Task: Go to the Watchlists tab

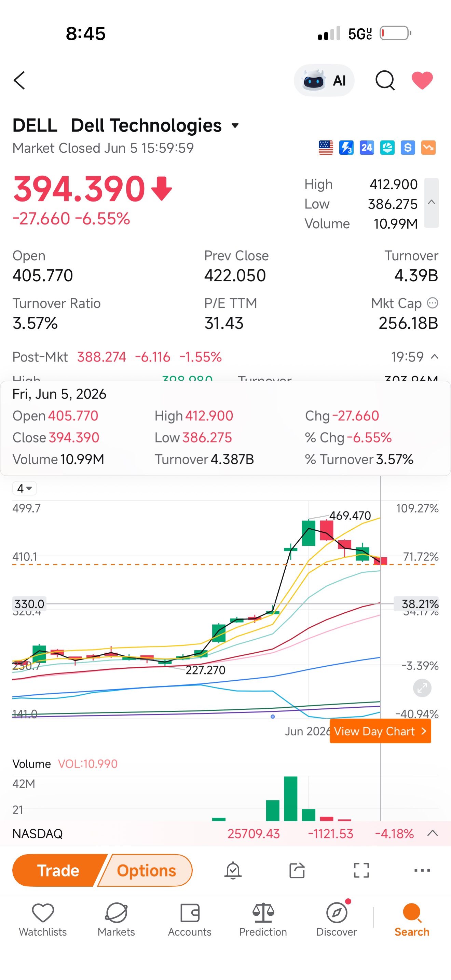Action: 43,920
